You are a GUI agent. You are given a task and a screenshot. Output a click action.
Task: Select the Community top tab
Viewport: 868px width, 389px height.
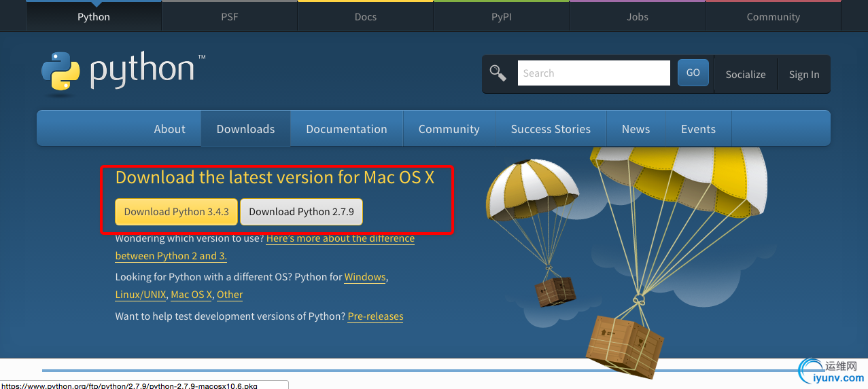pos(774,16)
